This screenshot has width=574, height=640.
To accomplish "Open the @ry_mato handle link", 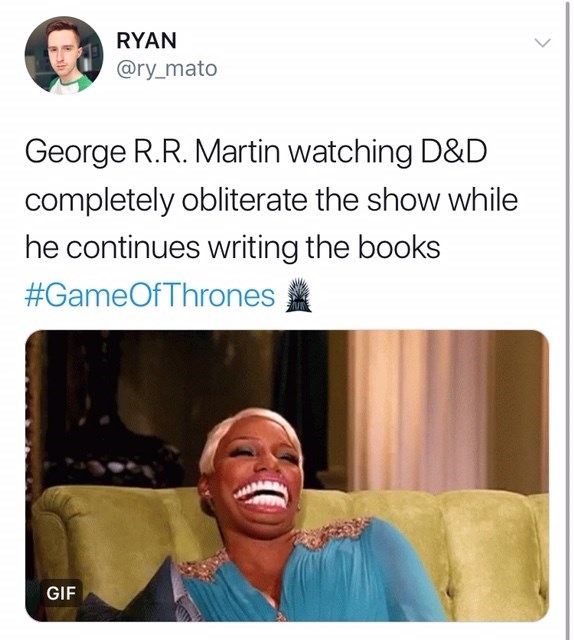I will [167, 69].
